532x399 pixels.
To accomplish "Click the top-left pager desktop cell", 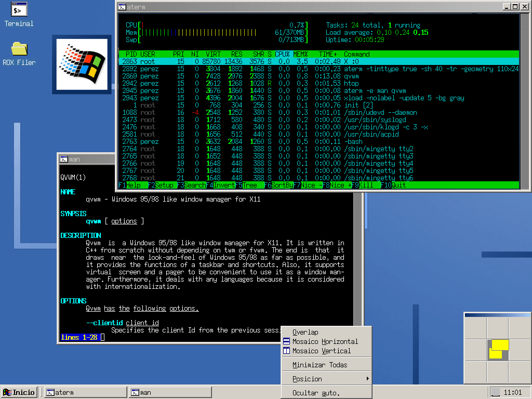I will point(476,328).
